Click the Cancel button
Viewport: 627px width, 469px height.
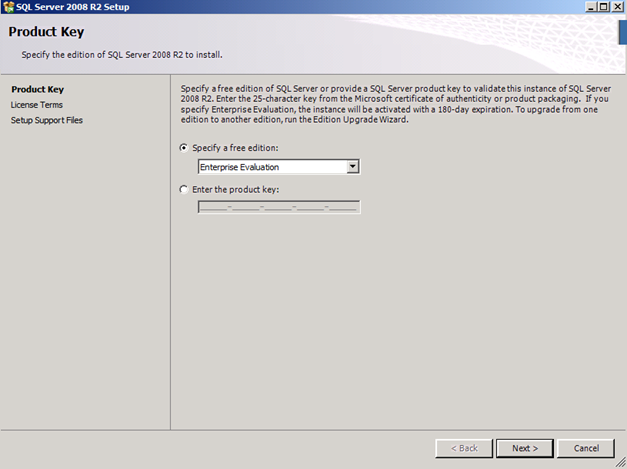[x=586, y=448]
